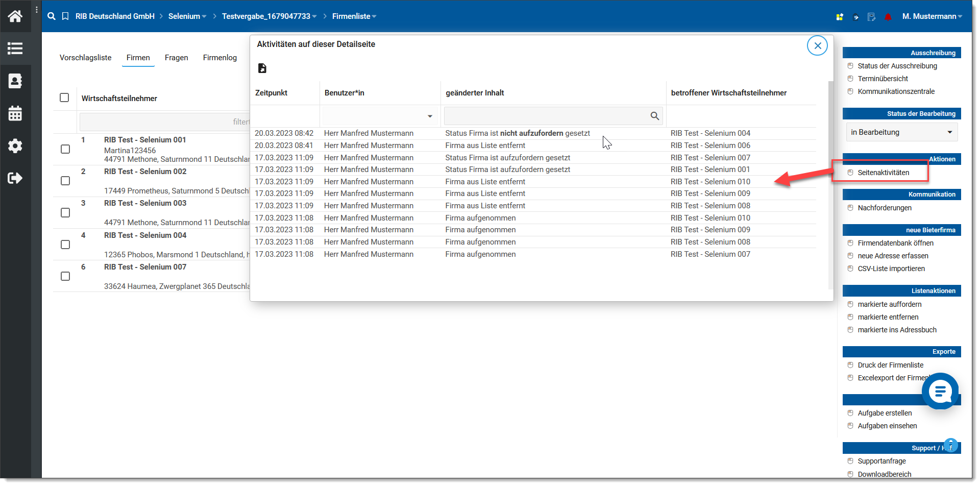Click the Wirtschaftsteilnehmer filter field

[164, 122]
